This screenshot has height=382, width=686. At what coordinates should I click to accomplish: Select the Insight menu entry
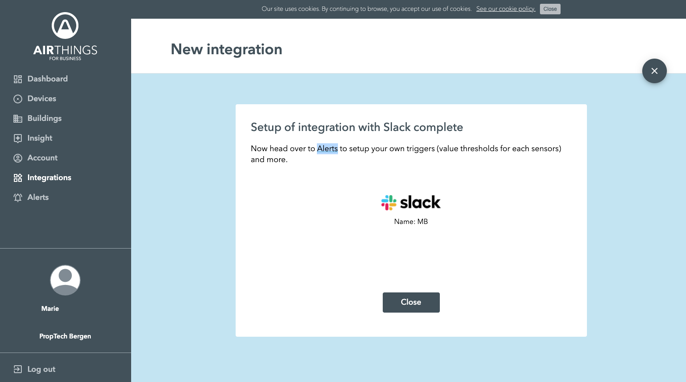coord(39,138)
